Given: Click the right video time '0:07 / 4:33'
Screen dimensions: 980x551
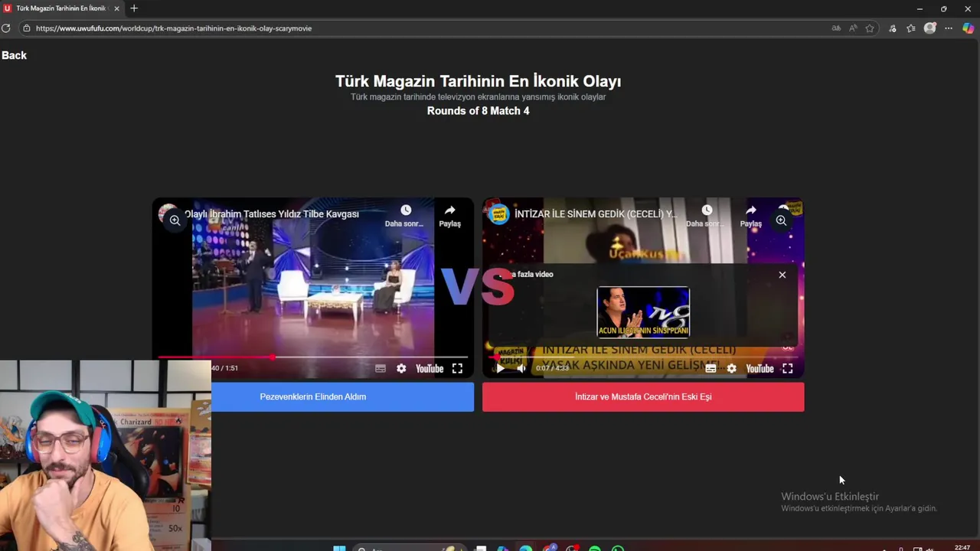Looking at the screenshot, I should (x=552, y=368).
